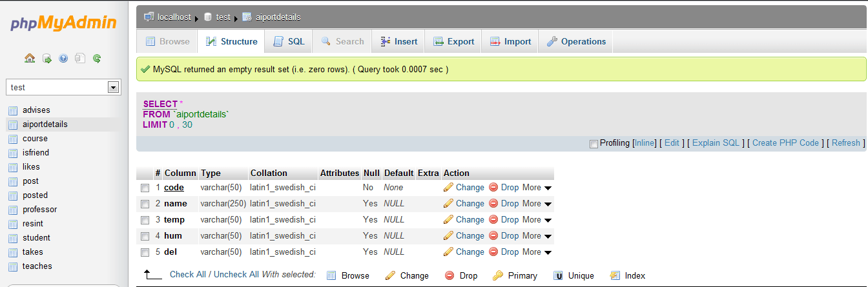Click table icon next to professor
The image size is (868, 287).
click(x=13, y=210)
